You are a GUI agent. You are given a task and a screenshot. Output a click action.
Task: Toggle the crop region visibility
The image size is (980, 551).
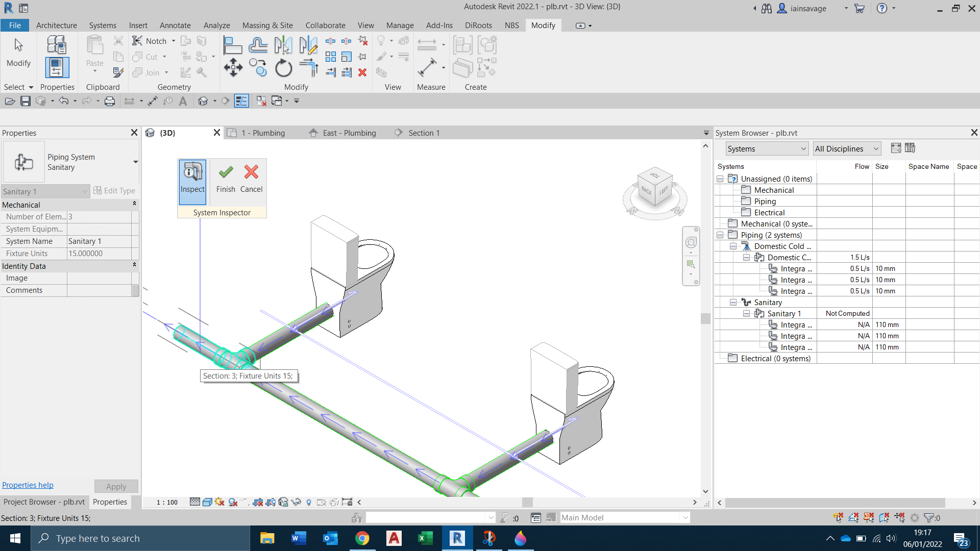coord(270,502)
